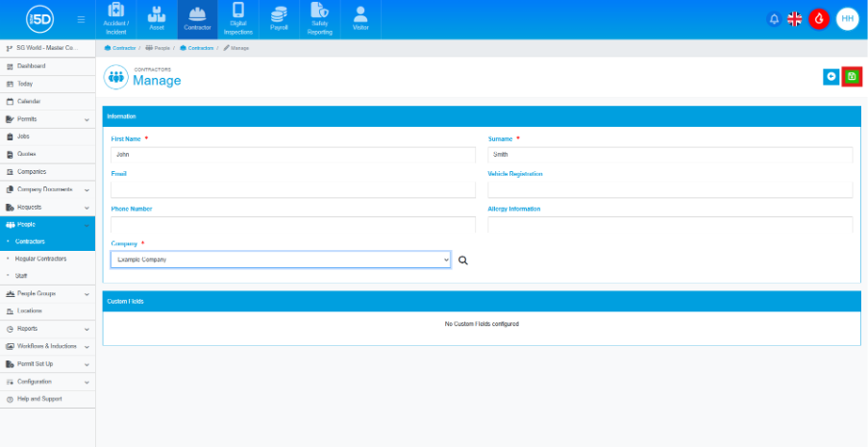Open Calendar in the sidebar
The image size is (868, 447).
point(48,101)
